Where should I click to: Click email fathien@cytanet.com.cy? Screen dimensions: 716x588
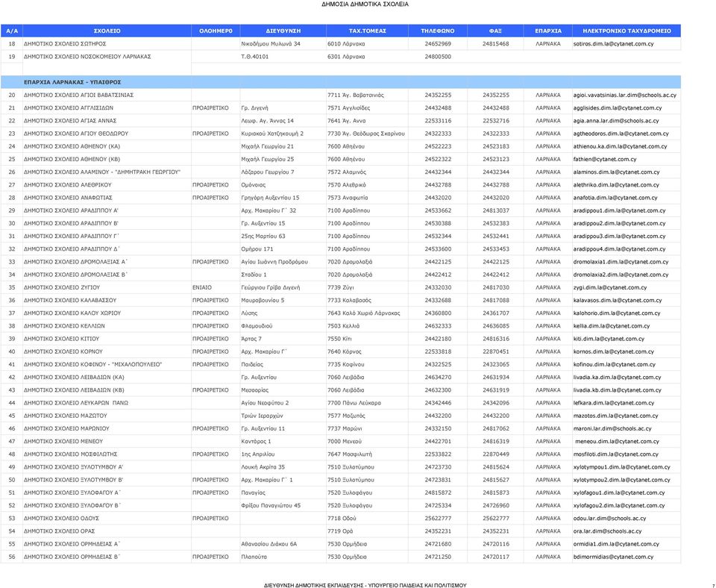point(605,159)
